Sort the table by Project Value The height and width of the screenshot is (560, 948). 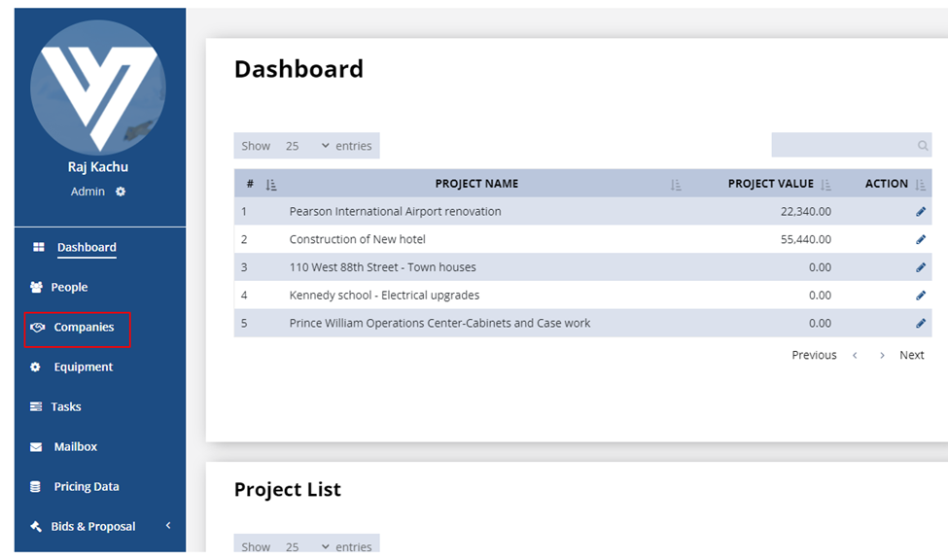pos(825,184)
